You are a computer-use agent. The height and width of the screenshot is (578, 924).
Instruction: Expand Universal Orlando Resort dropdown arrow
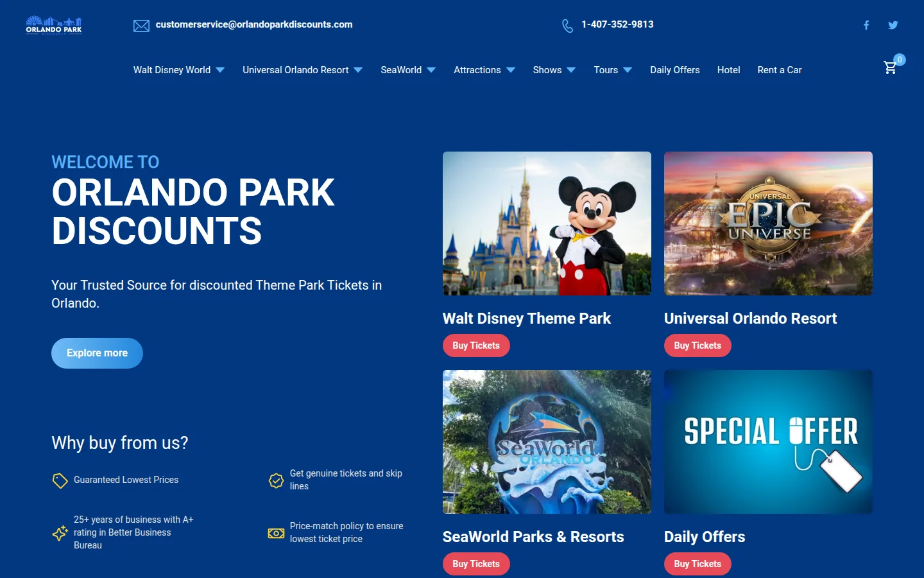click(x=358, y=70)
